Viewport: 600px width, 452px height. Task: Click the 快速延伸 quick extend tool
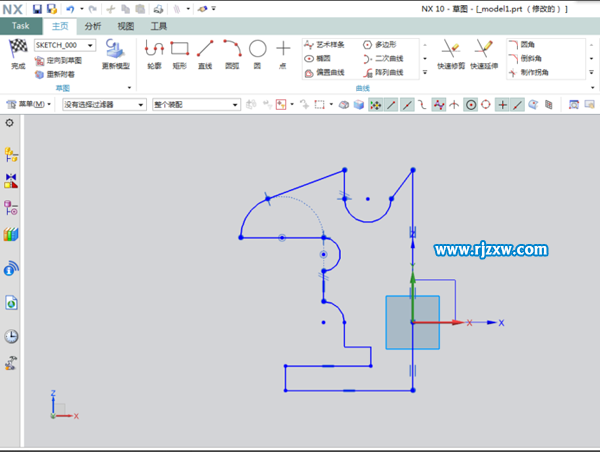[x=485, y=53]
